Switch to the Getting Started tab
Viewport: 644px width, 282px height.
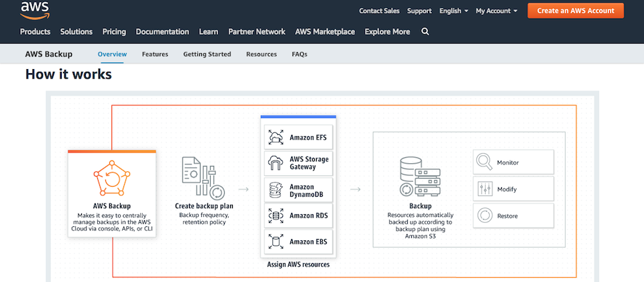pyautogui.click(x=207, y=54)
